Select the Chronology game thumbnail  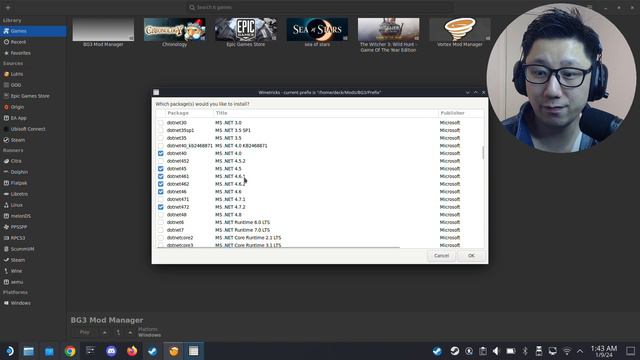175,29
